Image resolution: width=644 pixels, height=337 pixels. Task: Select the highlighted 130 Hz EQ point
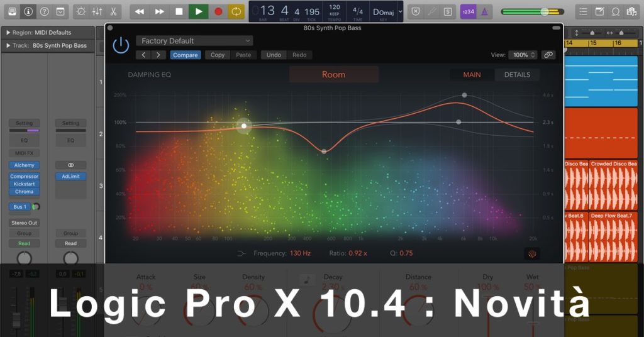pyautogui.click(x=244, y=126)
